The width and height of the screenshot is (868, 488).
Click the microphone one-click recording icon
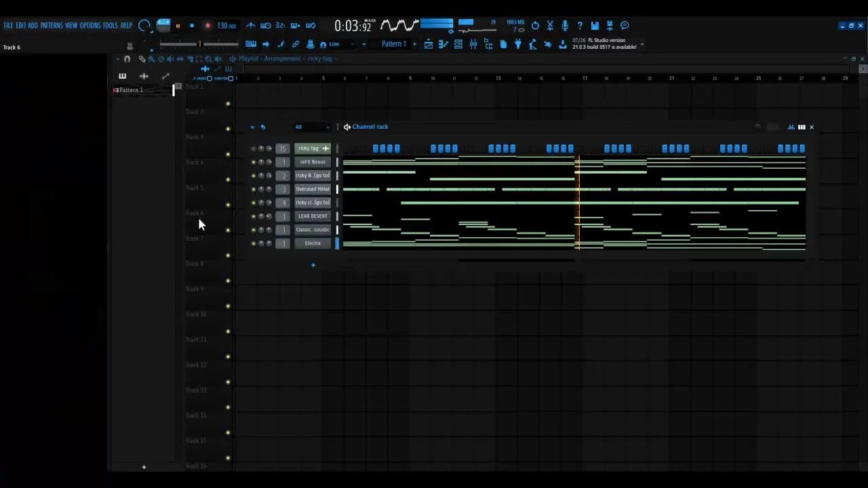pyautogui.click(x=565, y=26)
